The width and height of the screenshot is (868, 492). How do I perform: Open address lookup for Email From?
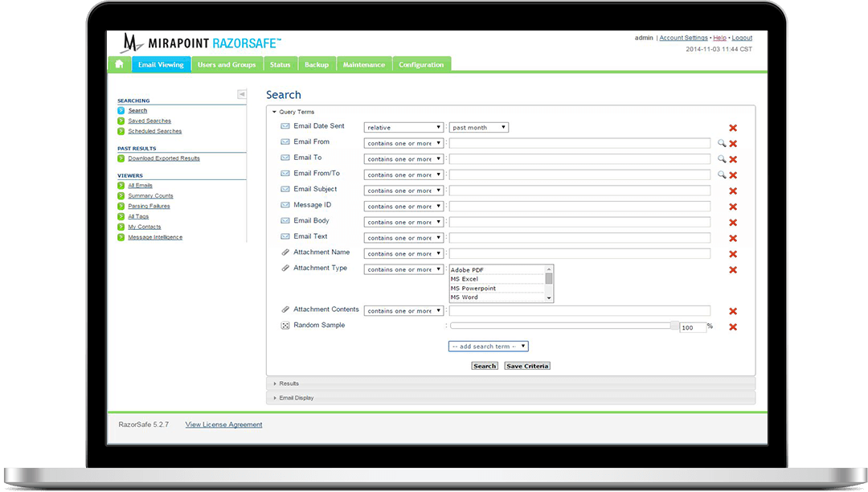(721, 143)
